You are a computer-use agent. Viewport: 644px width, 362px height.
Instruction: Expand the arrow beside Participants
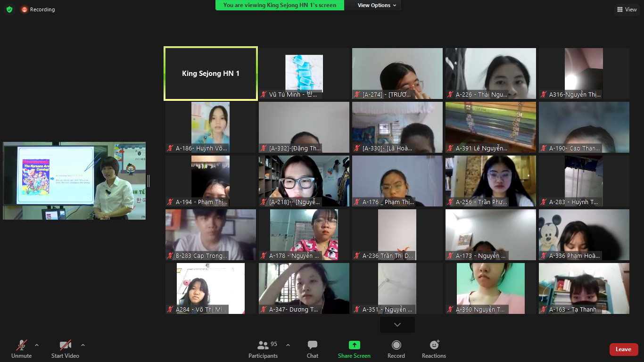click(288, 345)
